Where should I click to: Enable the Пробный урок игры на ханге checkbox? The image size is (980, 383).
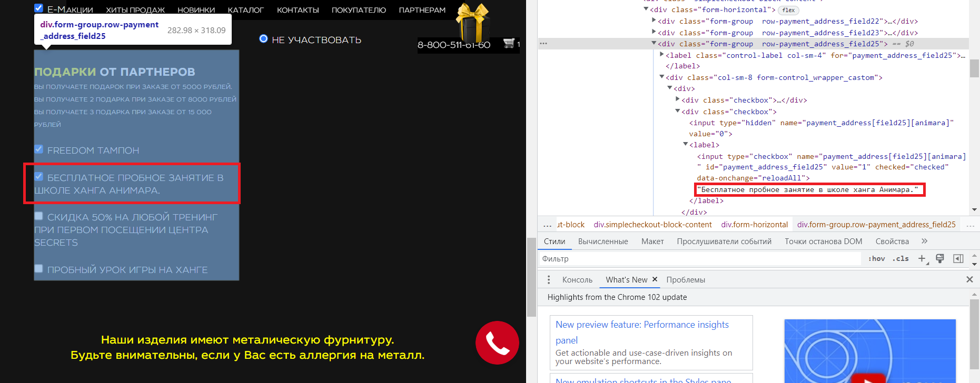39,269
